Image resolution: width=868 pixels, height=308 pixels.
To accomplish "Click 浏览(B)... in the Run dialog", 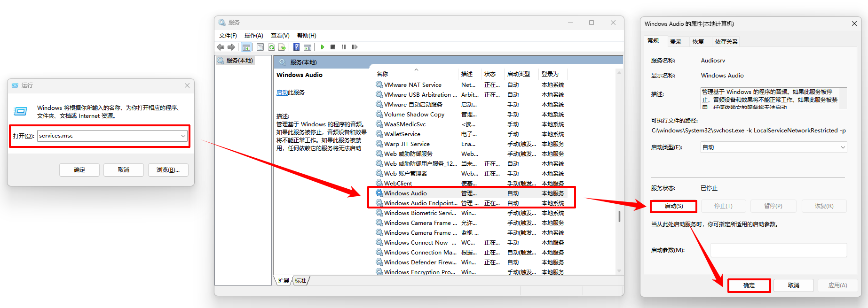I will click(x=168, y=170).
